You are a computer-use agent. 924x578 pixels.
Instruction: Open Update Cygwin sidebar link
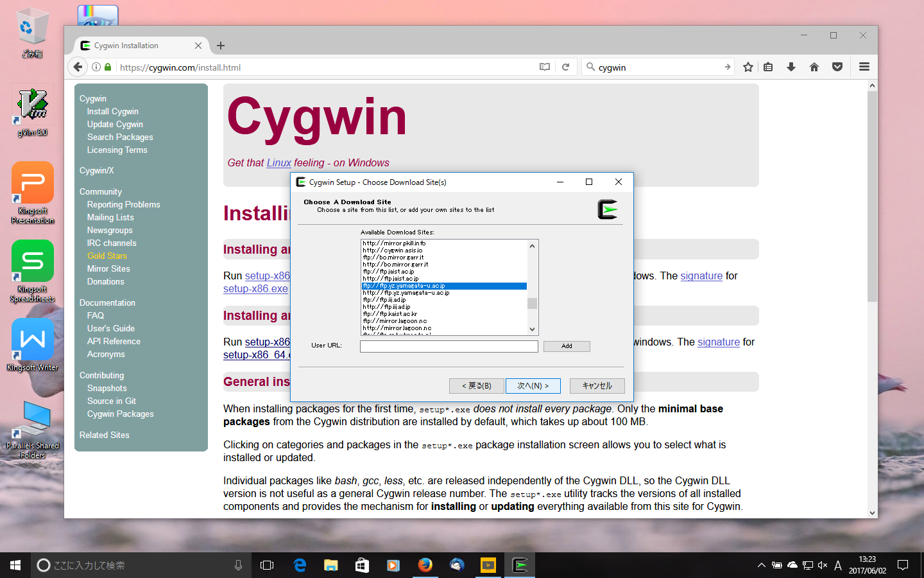coord(115,124)
